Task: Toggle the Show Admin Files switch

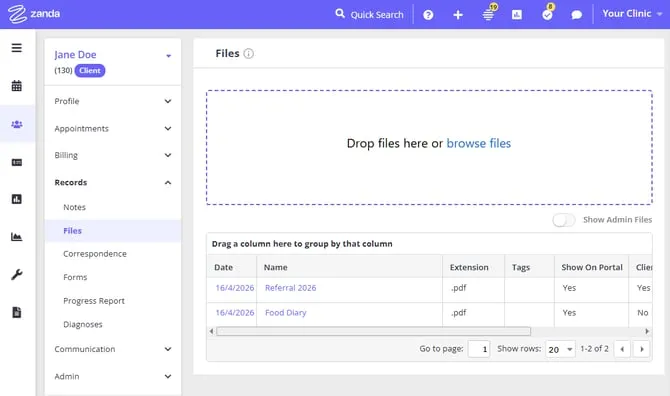Action: pyautogui.click(x=564, y=220)
